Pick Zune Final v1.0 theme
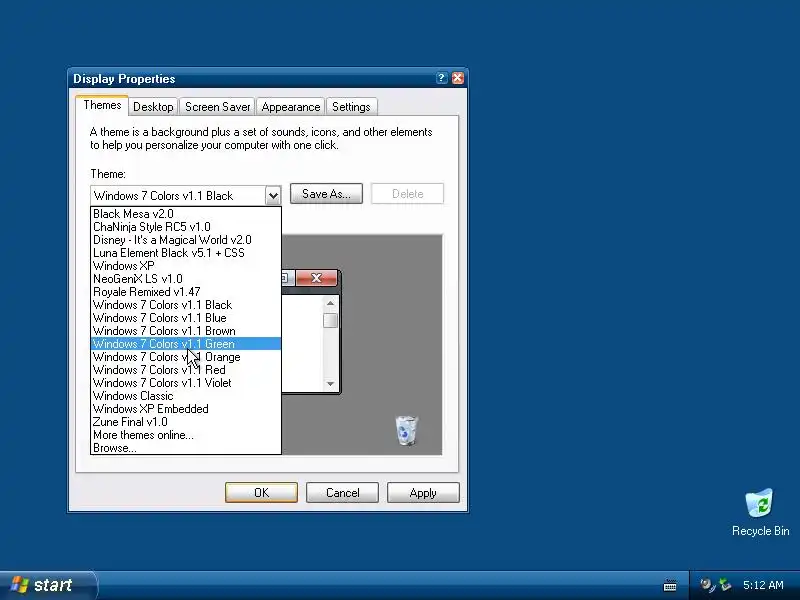Screen dimensions: 800x600 (186, 422)
